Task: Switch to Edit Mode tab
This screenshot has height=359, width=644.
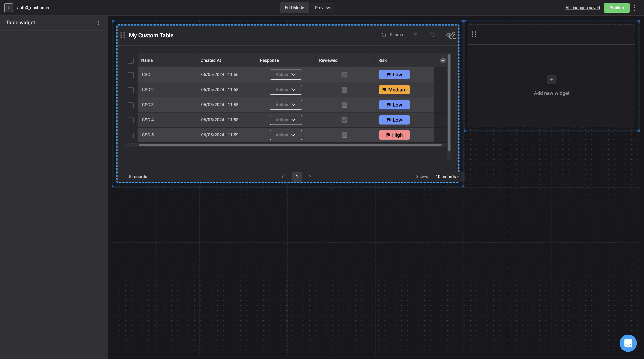Action: 294,8
